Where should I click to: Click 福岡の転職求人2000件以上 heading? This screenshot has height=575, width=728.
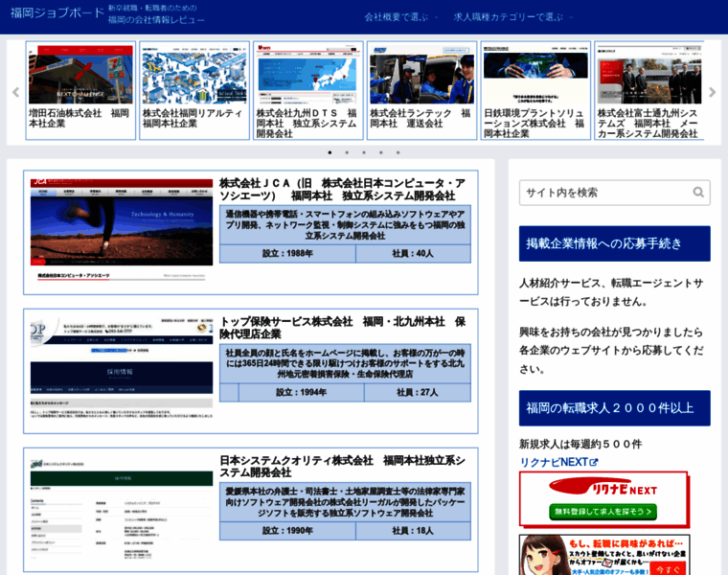tap(614, 408)
